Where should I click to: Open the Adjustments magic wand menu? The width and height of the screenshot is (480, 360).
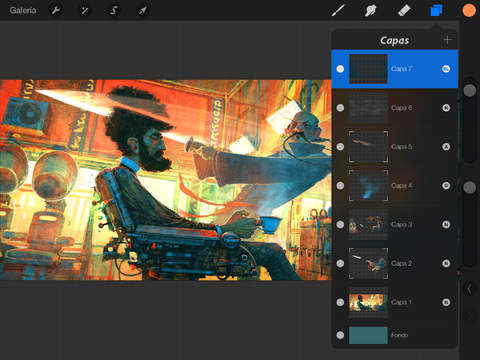tap(84, 11)
